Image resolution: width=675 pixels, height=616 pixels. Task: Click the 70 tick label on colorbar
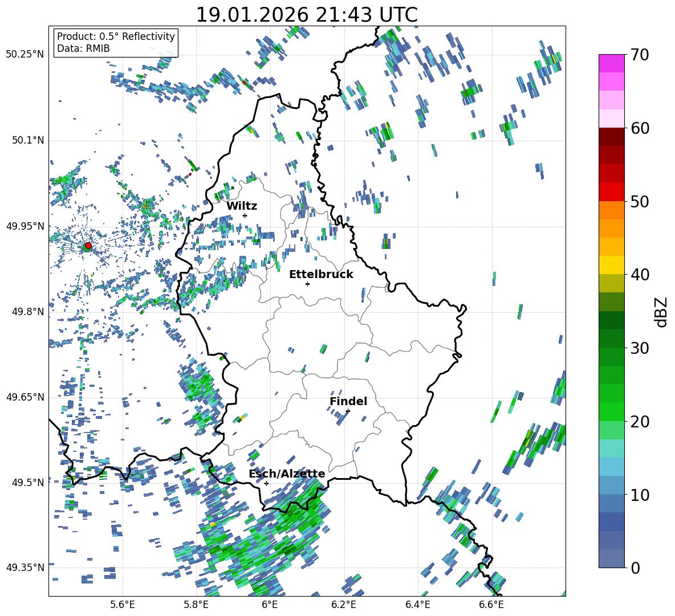pos(640,55)
